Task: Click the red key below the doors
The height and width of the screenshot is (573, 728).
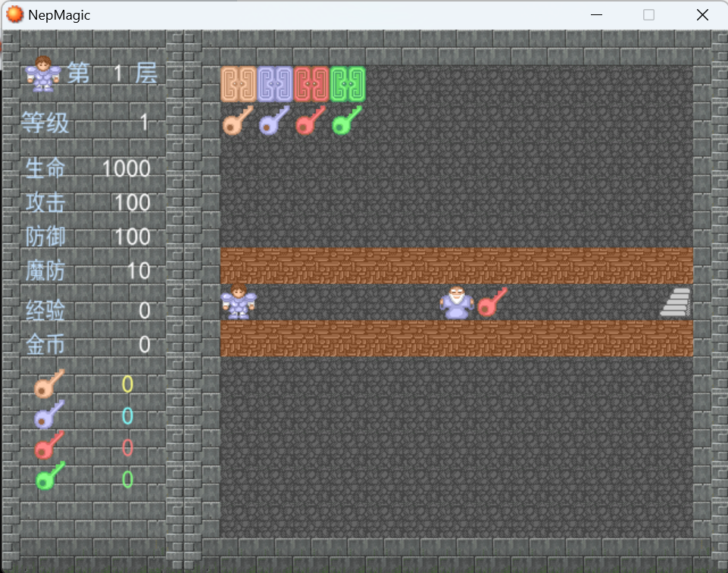Action: [311, 120]
